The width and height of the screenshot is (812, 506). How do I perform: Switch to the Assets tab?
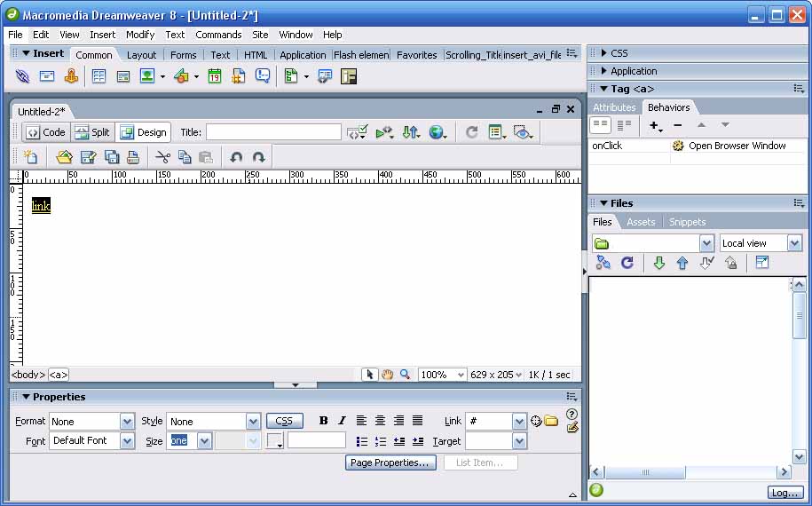tap(641, 222)
